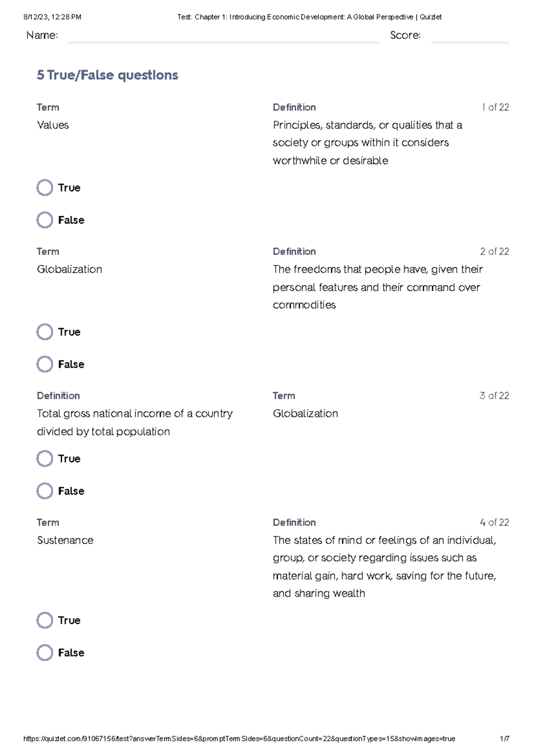The height and width of the screenshot is (756, 534).
Task: Click the term 'Values'
Action: (53, 125)
